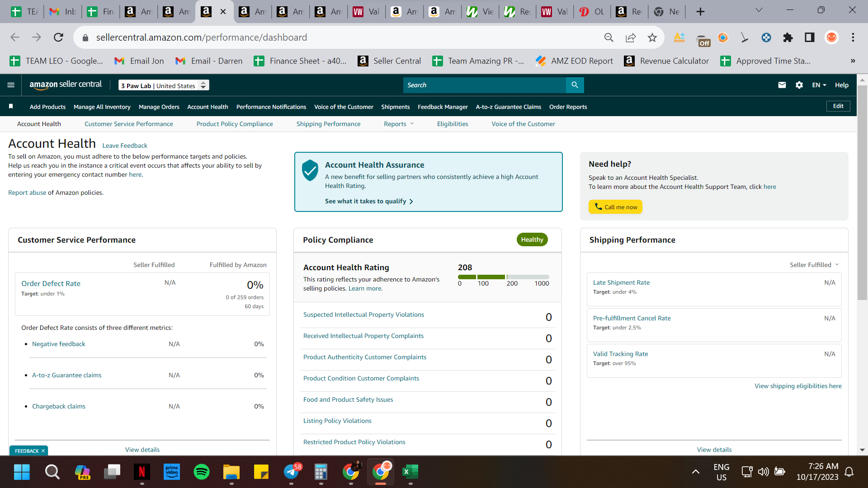Open the Customer Service Performance tab
Image resolution: width=868 pixels, height=488 pixels.
129,124
